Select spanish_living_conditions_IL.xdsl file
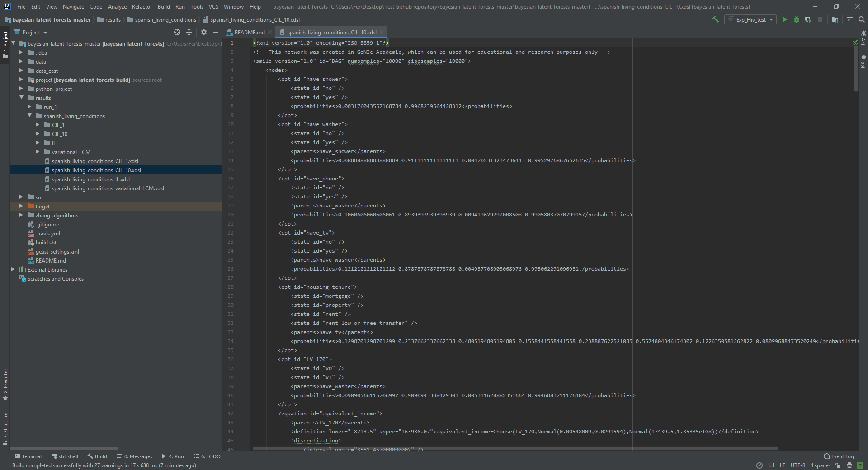 [x=90, y=179]
